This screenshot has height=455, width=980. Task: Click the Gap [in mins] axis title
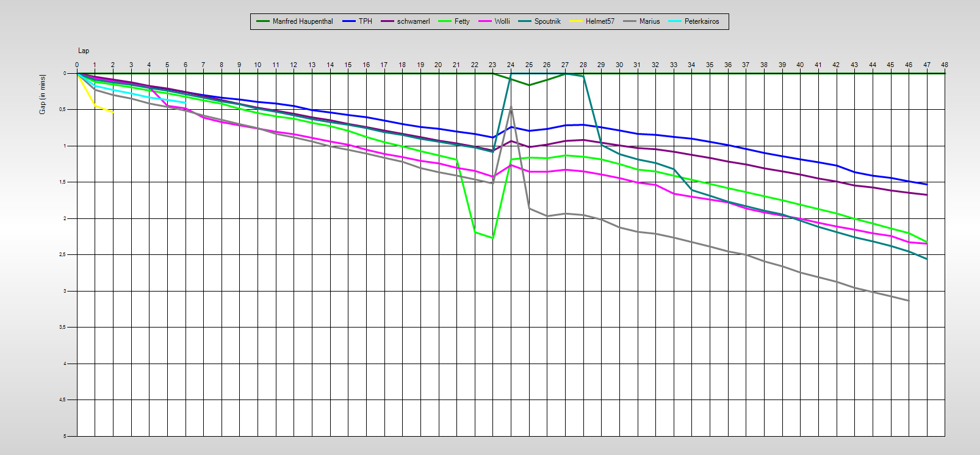(x=42, y=94)
